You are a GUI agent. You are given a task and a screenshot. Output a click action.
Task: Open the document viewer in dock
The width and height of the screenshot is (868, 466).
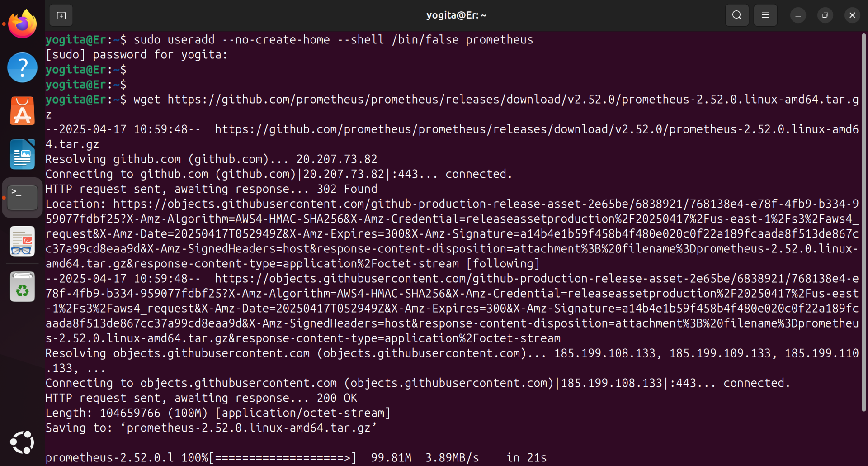(22, 241)
